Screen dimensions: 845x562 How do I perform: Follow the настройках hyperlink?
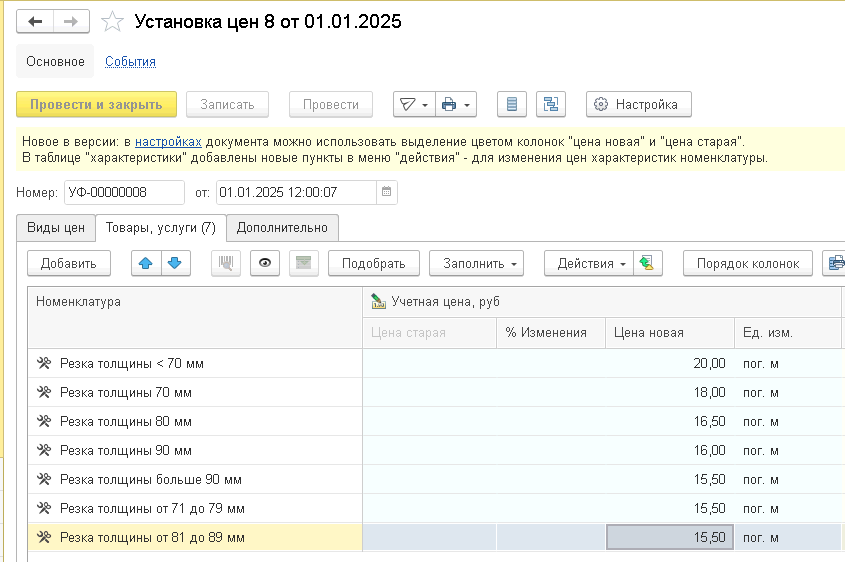click(x=168, y=142)
